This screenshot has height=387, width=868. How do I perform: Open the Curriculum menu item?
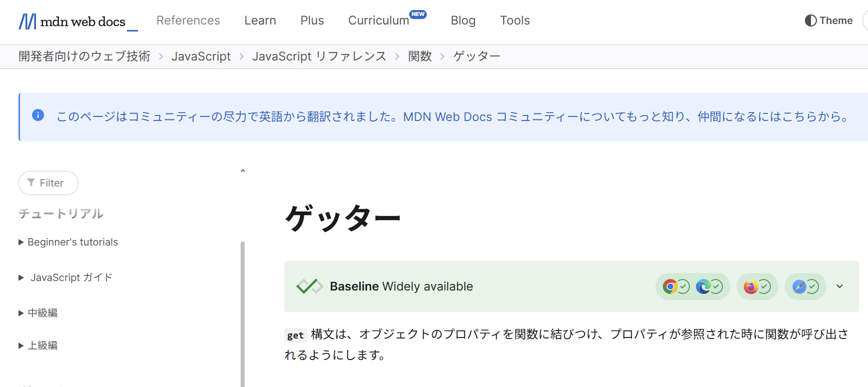pyautogui.click(x=379, y=20)
